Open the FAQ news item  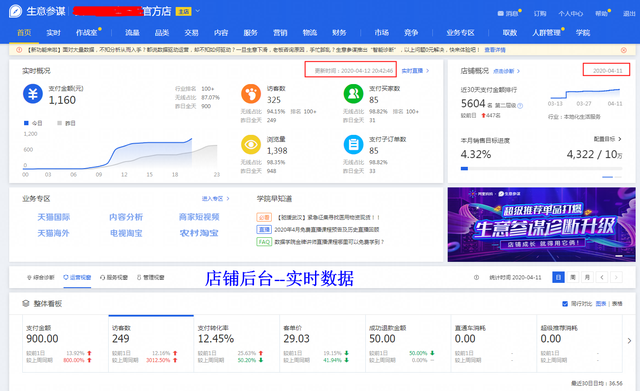[x=320, y=242]
